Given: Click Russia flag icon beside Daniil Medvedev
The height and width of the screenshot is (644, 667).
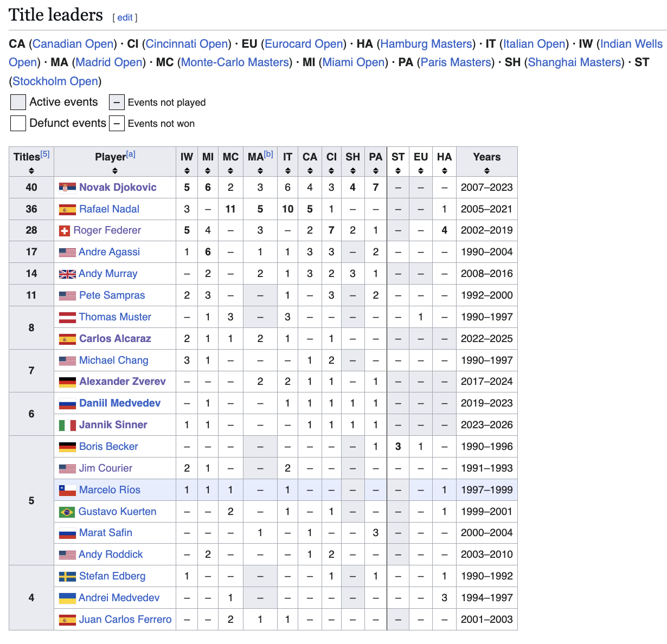Looking at the screenshot, I should (67, 403).
